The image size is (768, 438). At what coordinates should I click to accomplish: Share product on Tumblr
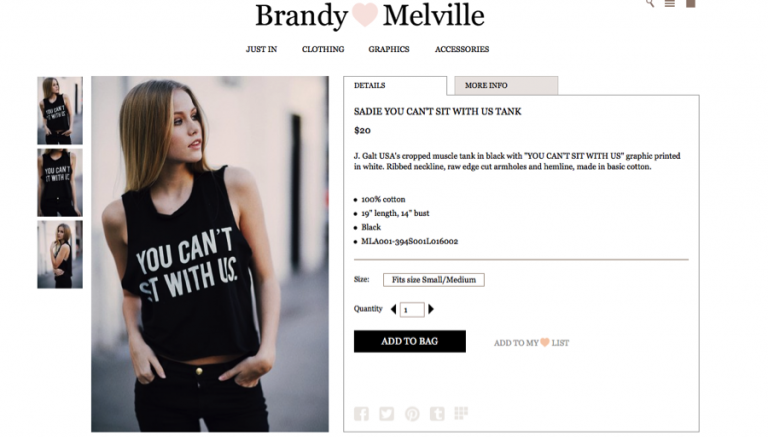click(x=437, y=414)
